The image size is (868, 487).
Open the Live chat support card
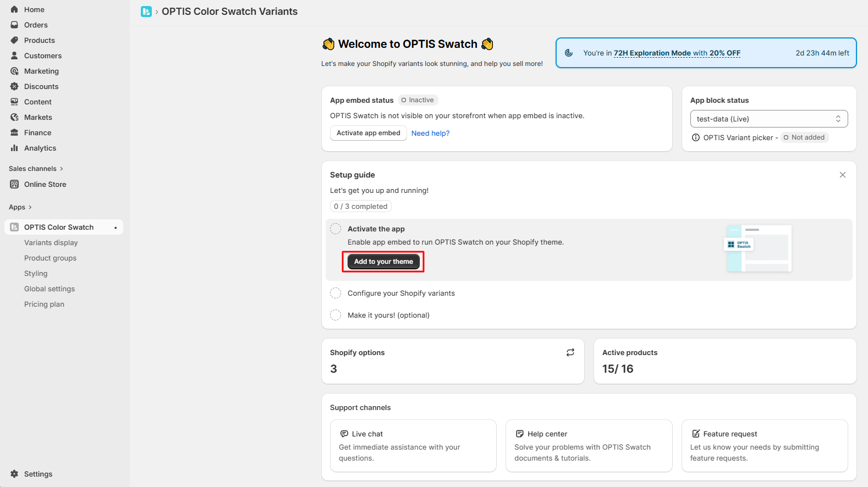(413, 446)
